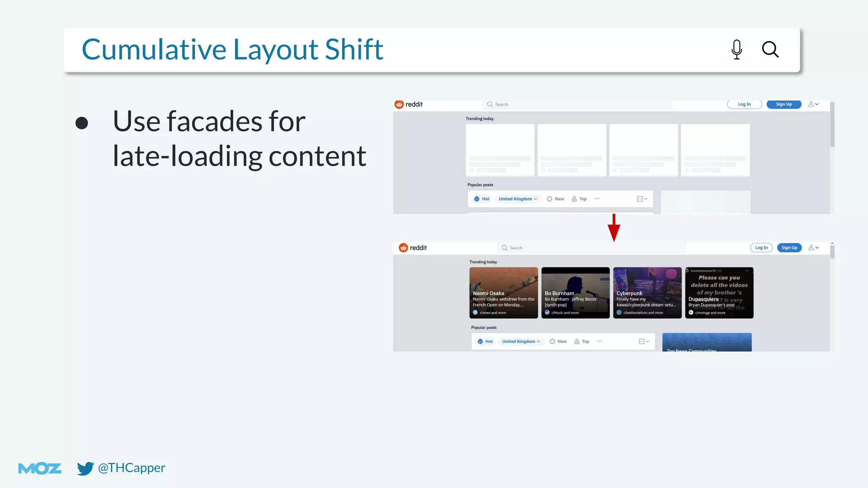
Task: Click the scrollbar of lower reddit screenshot
Action: [832, 252]
